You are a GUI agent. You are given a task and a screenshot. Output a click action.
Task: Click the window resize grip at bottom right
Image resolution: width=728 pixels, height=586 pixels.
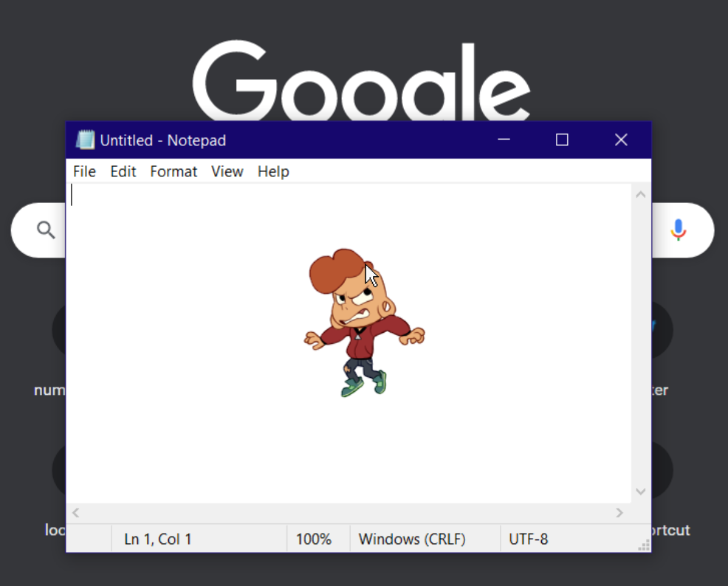tap(643, 546)
